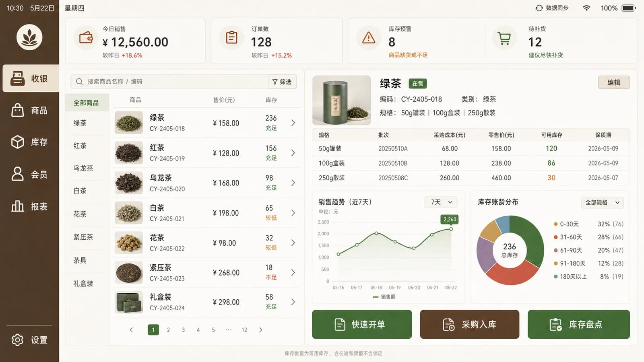The width and height of the screenshot is (644, 362).
Task: Select 绿茶 category in sidebar list
Action: tap(80, 123)
